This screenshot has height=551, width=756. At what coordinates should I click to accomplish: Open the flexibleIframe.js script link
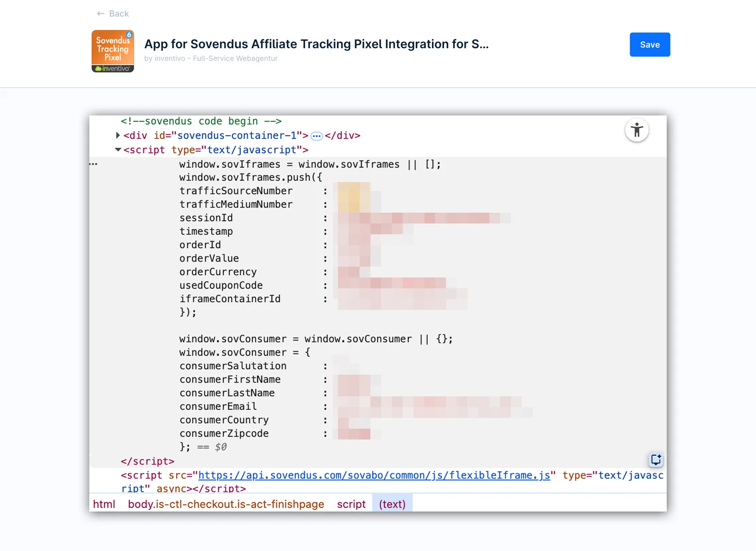374,475
